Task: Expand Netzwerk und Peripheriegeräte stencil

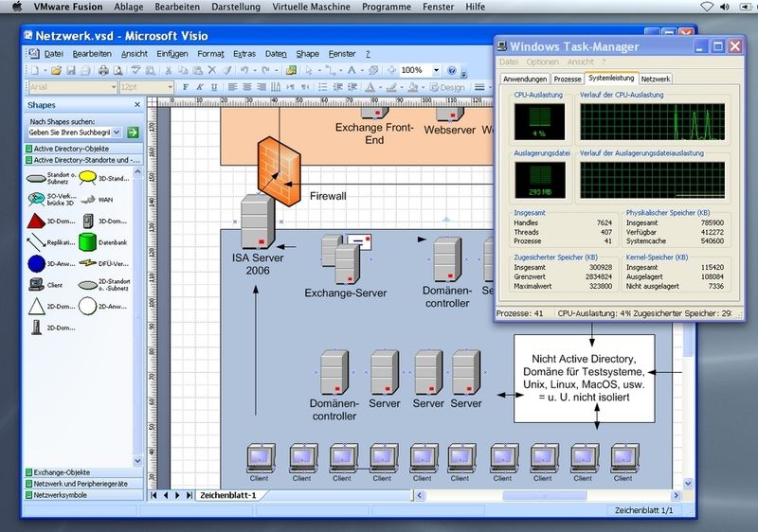Action: pos(83,483)
